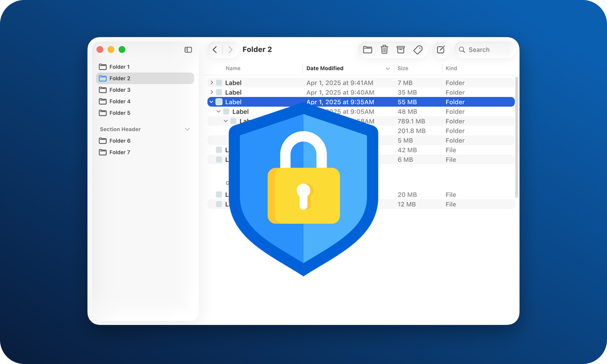Tick the checkbox next to the 7 MB Label folder
Screen dimensions: 607x364
[218, 83]
